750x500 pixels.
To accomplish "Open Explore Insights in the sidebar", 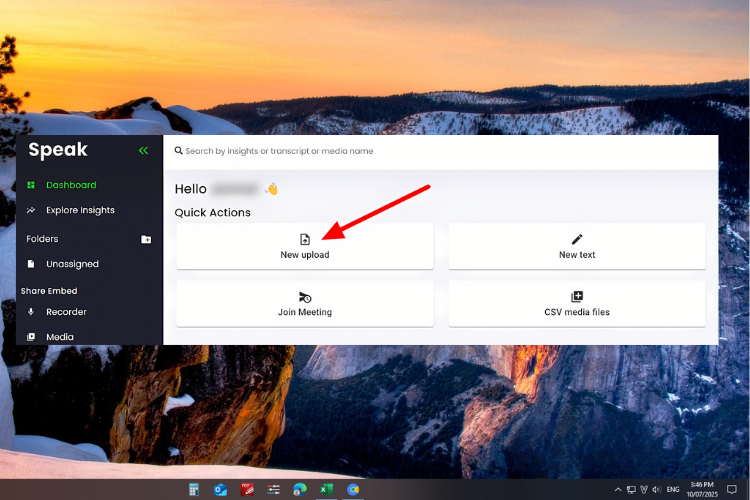I will click(80, 210).
